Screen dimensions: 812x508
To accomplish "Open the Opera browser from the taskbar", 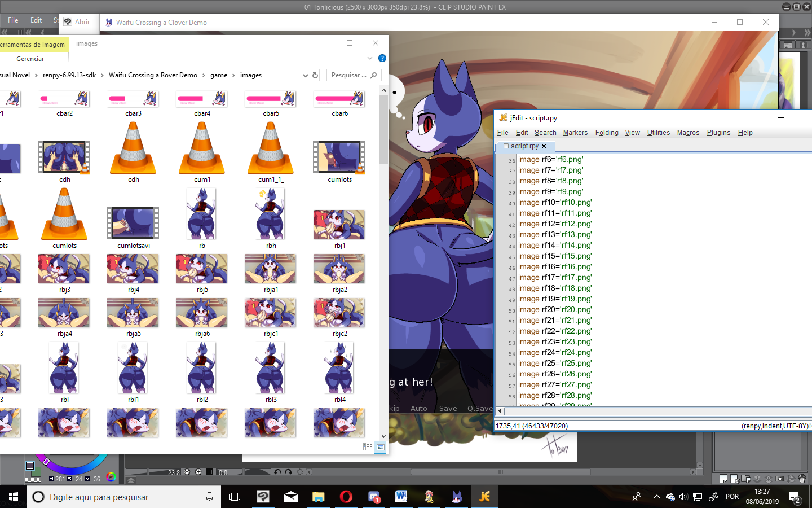I will click(x=346, y=497).
